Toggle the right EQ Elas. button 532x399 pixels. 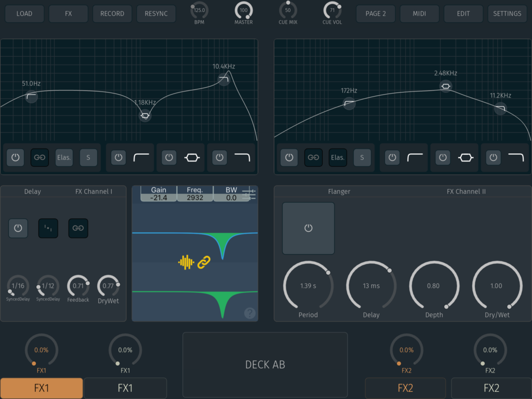coord(338,157)
